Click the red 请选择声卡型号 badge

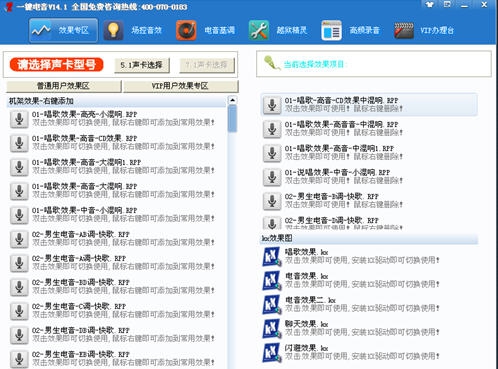pos(56,65)
